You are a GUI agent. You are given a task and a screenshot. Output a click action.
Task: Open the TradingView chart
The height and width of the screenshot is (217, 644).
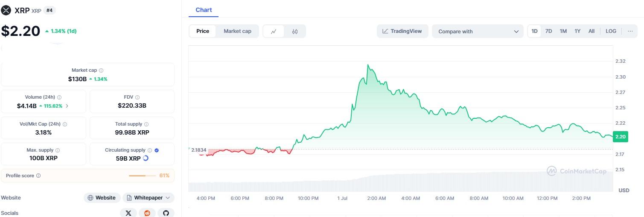pyautogui.click(x=402, y=31)
